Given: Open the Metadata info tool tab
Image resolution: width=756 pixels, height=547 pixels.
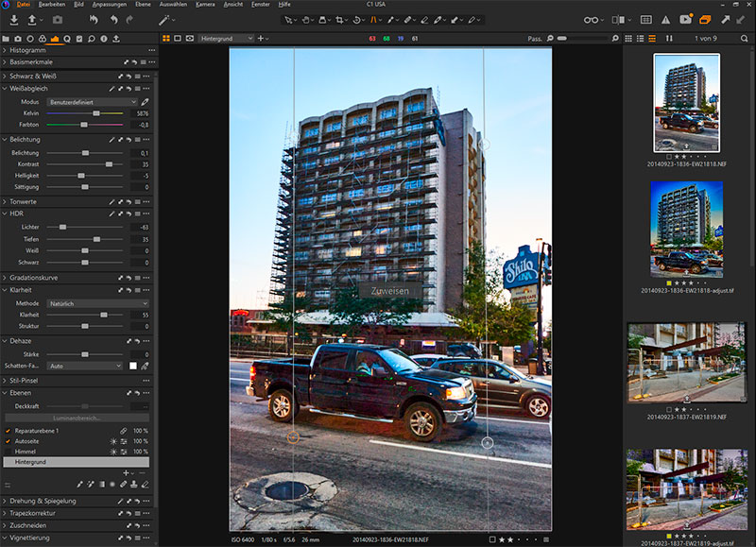Looking at the screenshot, I should 104,39.
